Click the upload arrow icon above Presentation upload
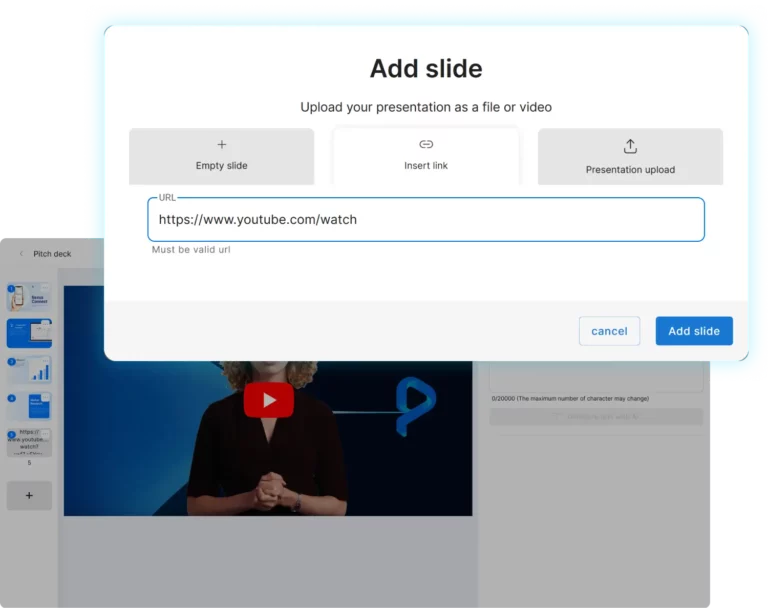 (630, 146)
